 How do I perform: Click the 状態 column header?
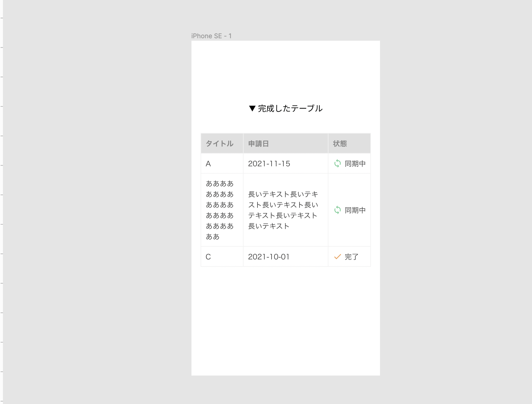(x=340, y=143)
